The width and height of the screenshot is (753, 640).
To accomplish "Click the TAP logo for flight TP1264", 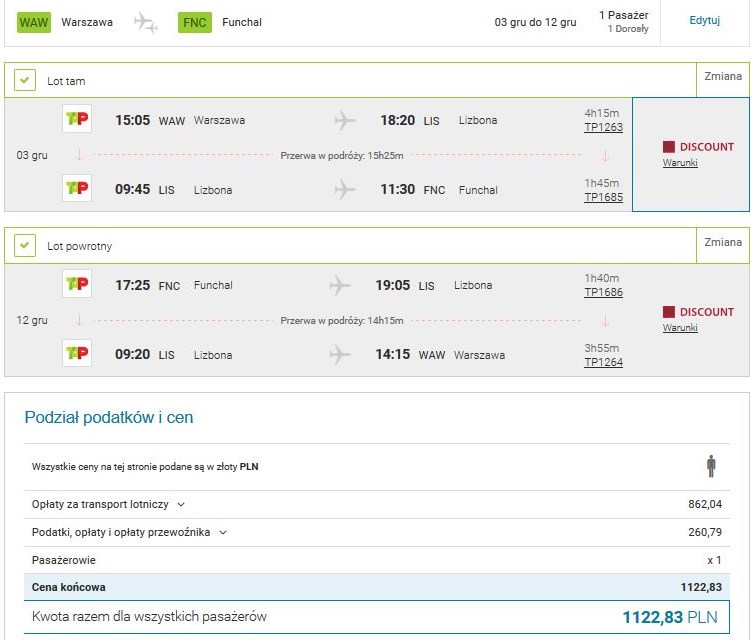I will pyautogui.click(x=77, y=353).
